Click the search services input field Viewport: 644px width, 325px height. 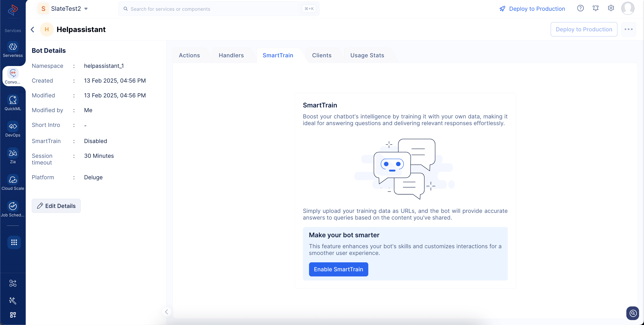click(215, 9)
